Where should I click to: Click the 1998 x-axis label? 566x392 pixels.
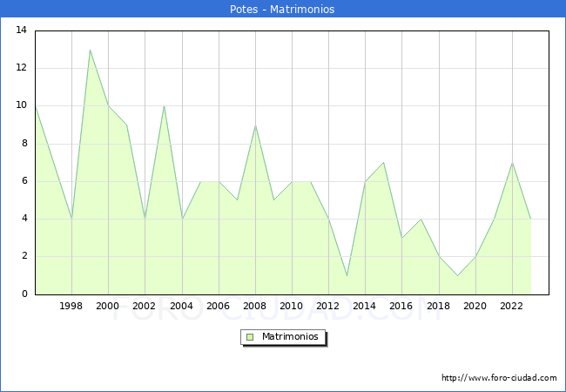pos(71,306)
